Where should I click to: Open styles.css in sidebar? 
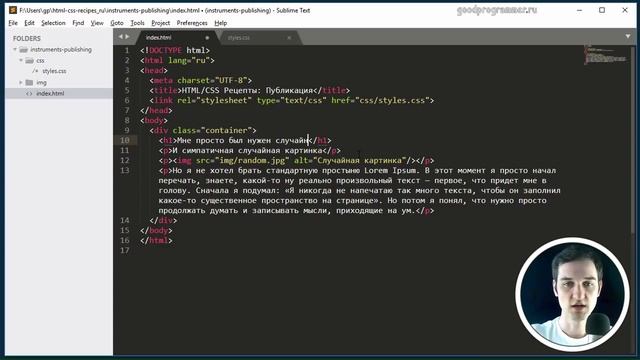coord(54,71)
